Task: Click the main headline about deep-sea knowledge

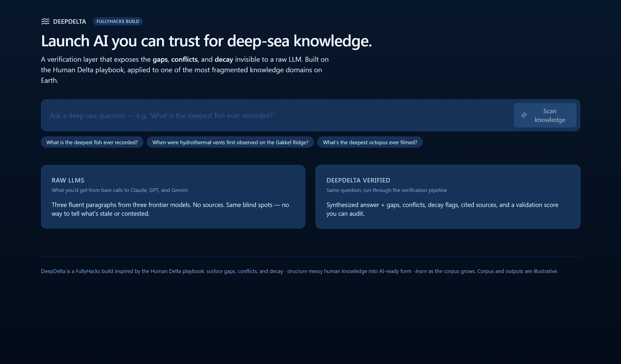Action: 206,41
